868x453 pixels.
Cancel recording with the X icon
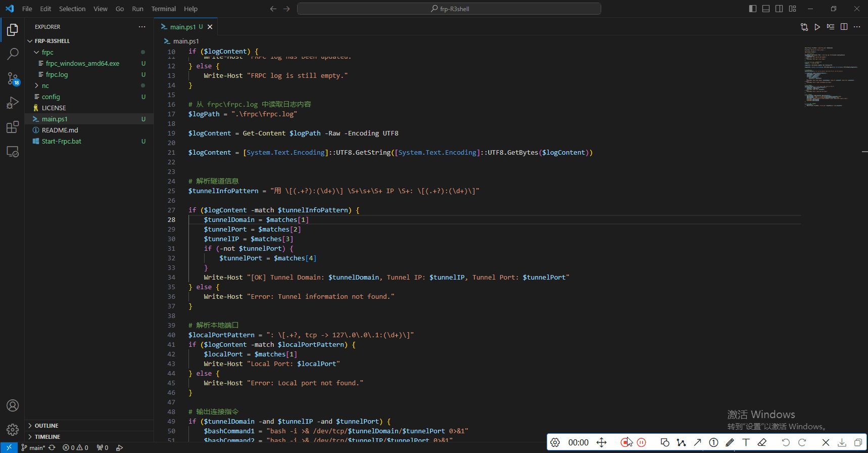pyautogui.click(x=826, y=442)
